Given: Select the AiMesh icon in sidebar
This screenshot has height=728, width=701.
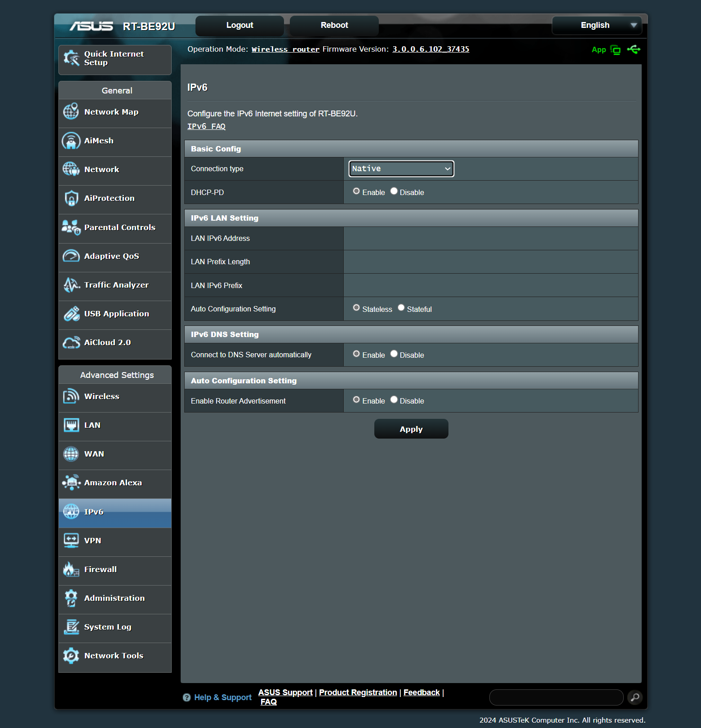Looking at the screenshot, I should point(71,141).
